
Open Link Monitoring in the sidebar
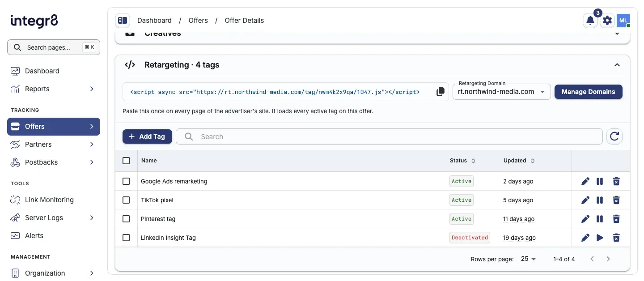point(54,200)
